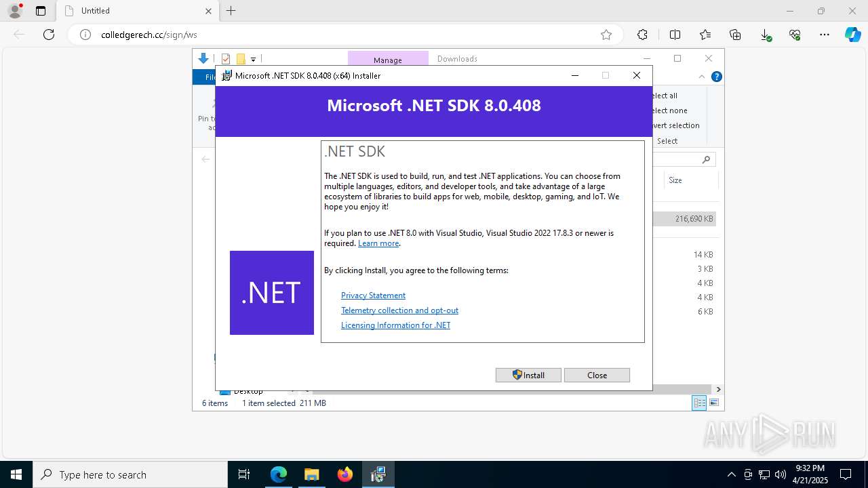
Task: Click the taskbar search box
Action: click(x=130, y=474)
